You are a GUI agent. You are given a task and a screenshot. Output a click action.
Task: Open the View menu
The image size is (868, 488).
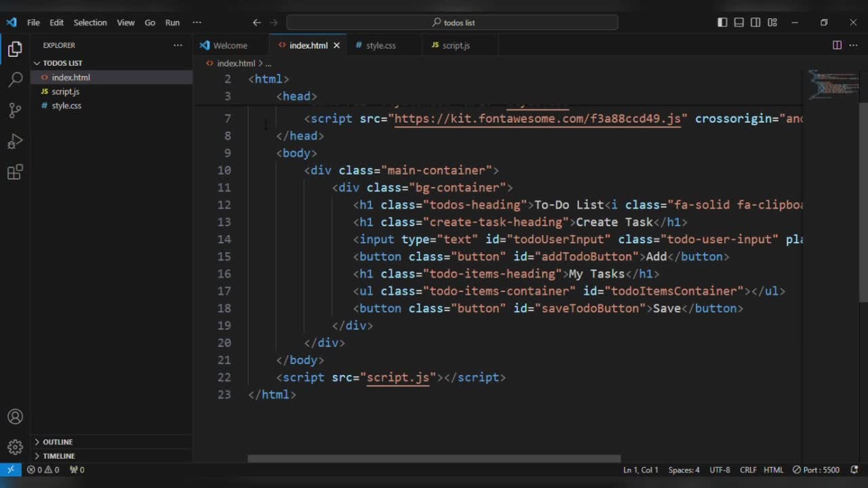point(125,22)
